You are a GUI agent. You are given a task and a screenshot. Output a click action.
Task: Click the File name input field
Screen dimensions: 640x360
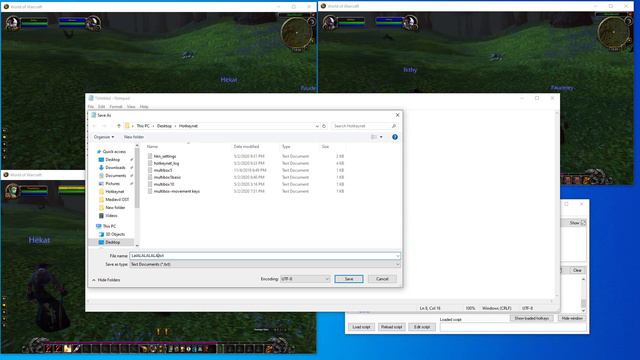(264, 256)
